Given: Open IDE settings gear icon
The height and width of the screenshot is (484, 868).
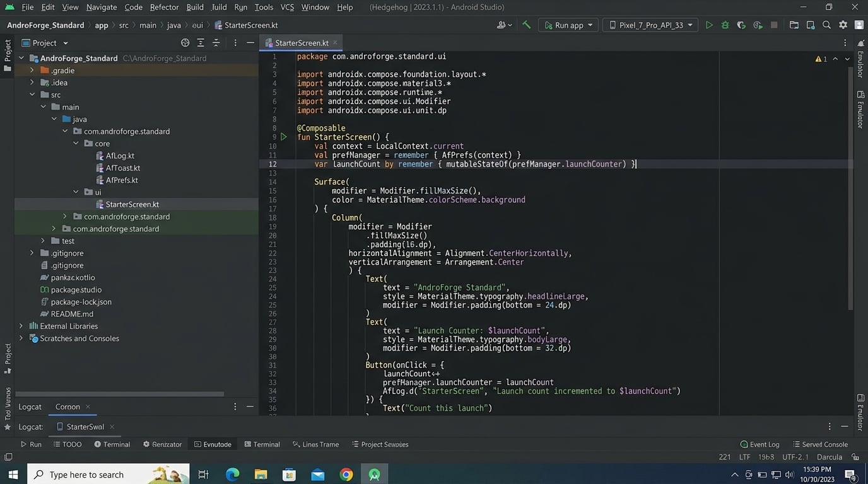Looking at the screenshot, I should [x=843, y=25].
